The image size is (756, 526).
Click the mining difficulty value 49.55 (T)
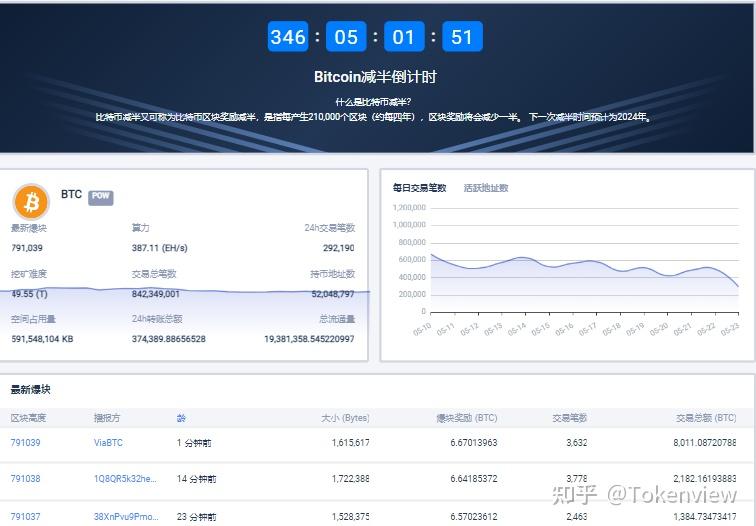tap(29, 294)
